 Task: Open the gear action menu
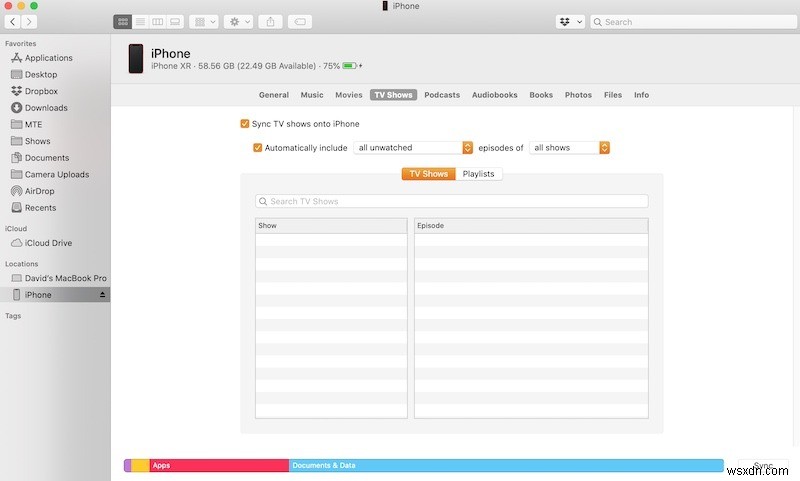point(238,22)
